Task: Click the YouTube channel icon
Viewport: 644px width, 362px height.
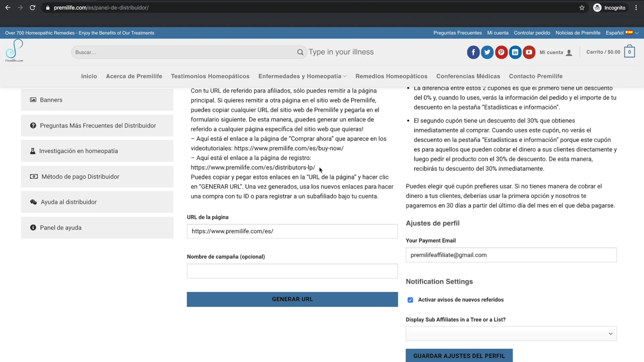Action: (529, 52)
